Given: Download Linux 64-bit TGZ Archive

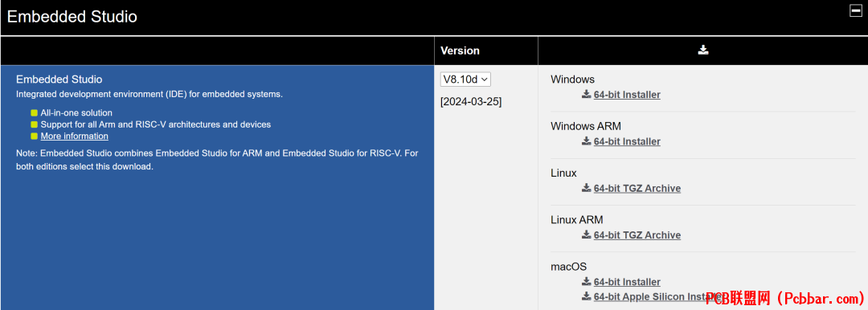Looking at the screenshot, I should (x=637, y=188).
